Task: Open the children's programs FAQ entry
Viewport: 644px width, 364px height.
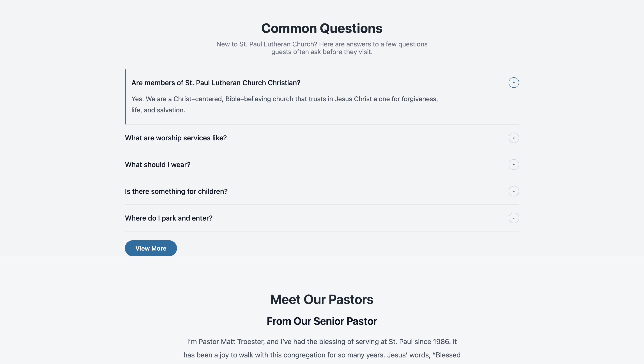Action: tap(176, 191)
